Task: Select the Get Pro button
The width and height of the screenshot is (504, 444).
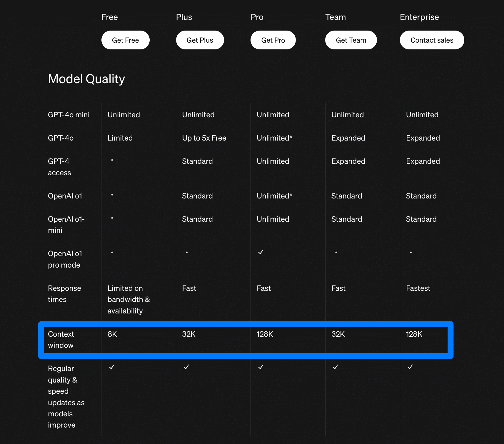Action: point(273,40)
